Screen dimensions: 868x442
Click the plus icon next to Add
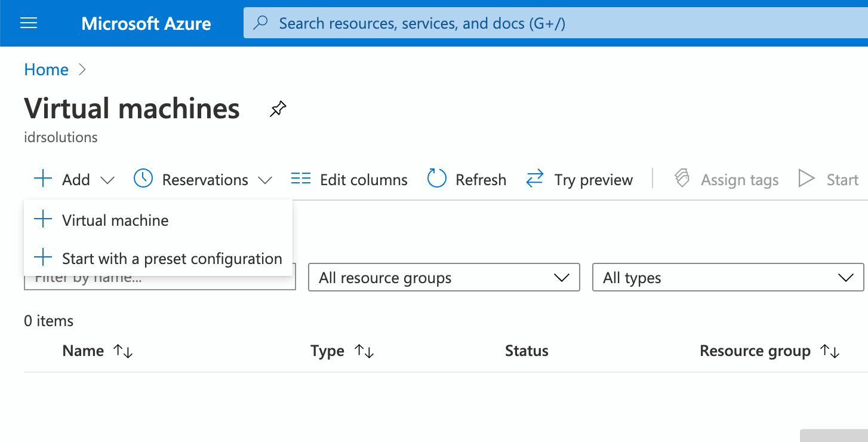[42, 179]
